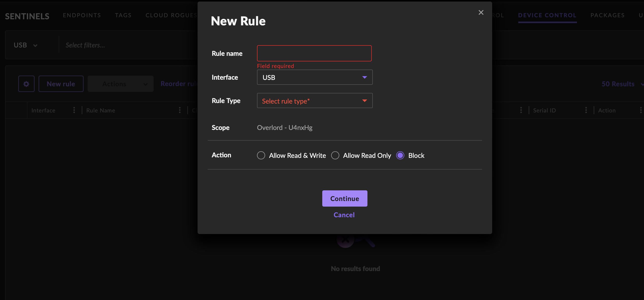Image resolution: width=644 pixels, height=300 pixels.
Task: Select Allow Read Only action
Action: 335,155
